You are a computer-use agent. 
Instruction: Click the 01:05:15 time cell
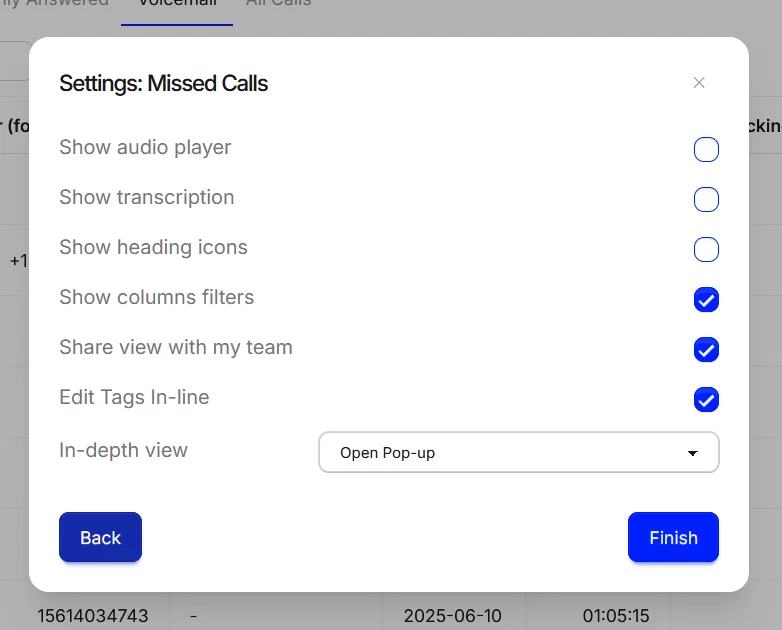616,616
